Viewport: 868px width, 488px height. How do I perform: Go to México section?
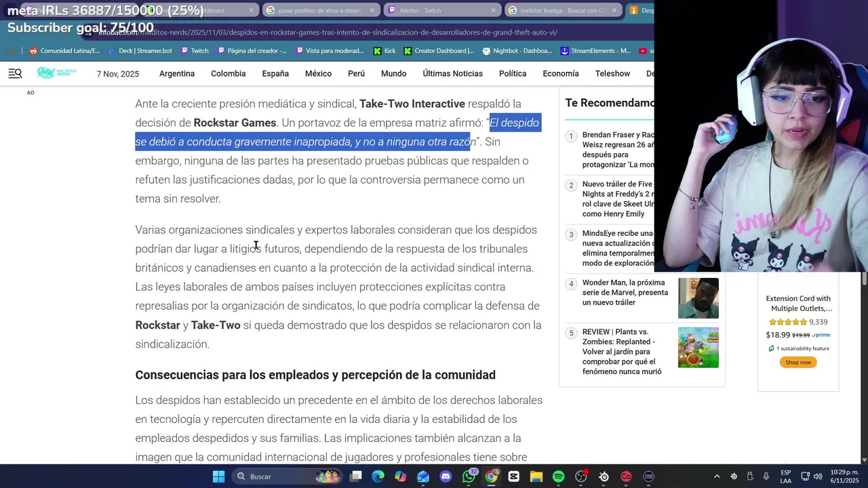(x=318, y=73)
